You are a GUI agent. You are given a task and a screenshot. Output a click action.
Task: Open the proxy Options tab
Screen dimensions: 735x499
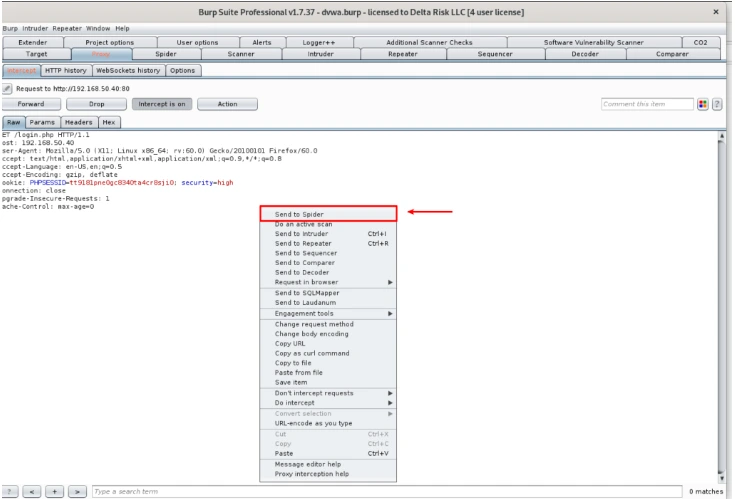tap(182, 70)
